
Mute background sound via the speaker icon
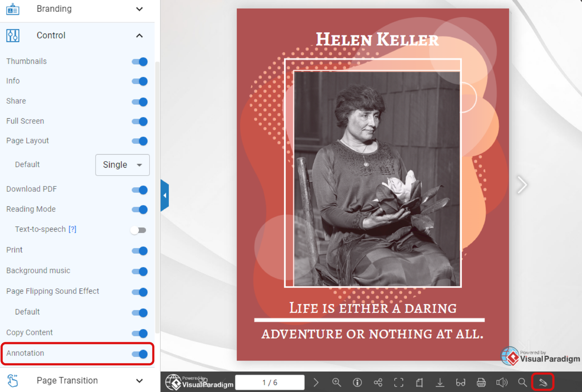[x=502, y=382]
